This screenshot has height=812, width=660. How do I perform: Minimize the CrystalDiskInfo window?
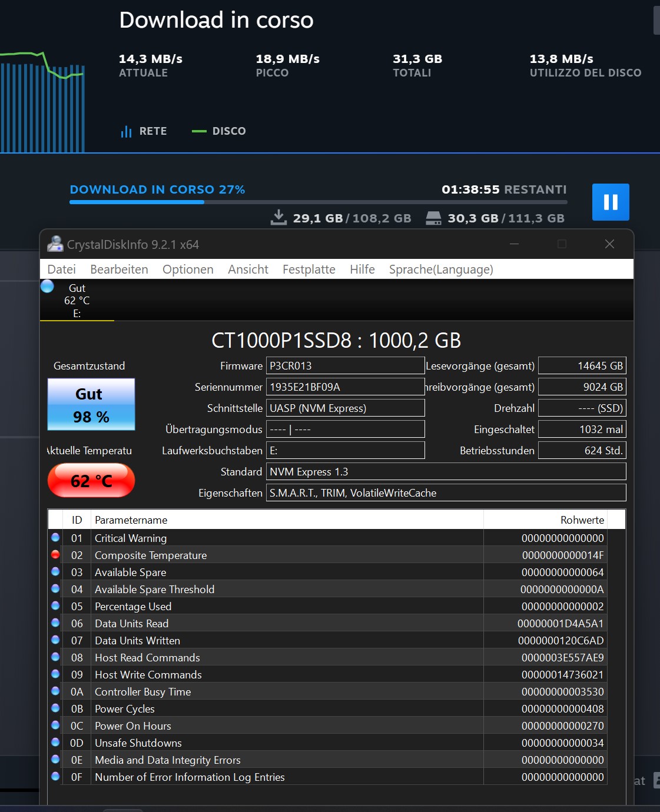pos(514,244)
